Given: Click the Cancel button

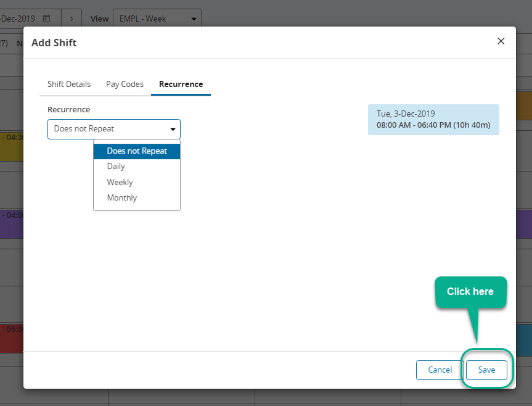Looking at the screenshot, I should point(440,370).
